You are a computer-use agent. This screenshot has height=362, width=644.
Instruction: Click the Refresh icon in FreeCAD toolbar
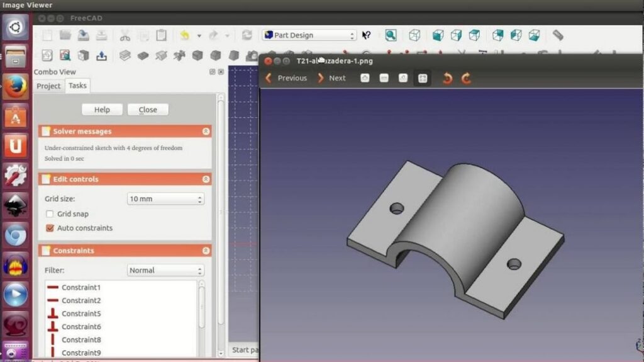247,35
